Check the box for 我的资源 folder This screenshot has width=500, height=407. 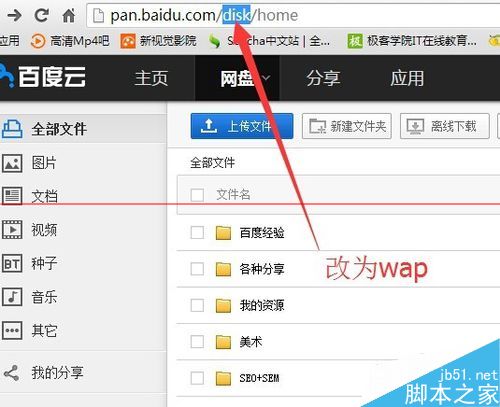[197, 305]
